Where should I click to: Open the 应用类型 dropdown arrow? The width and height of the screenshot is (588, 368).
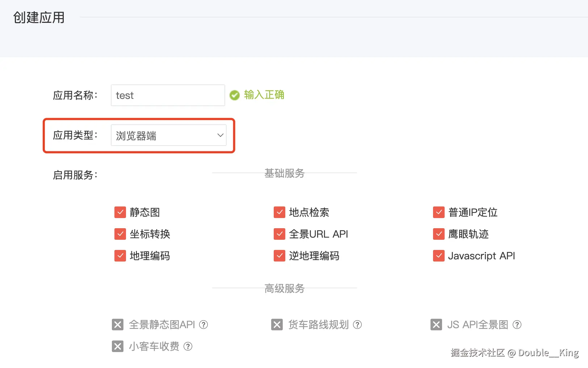click(x=220, y=135)
